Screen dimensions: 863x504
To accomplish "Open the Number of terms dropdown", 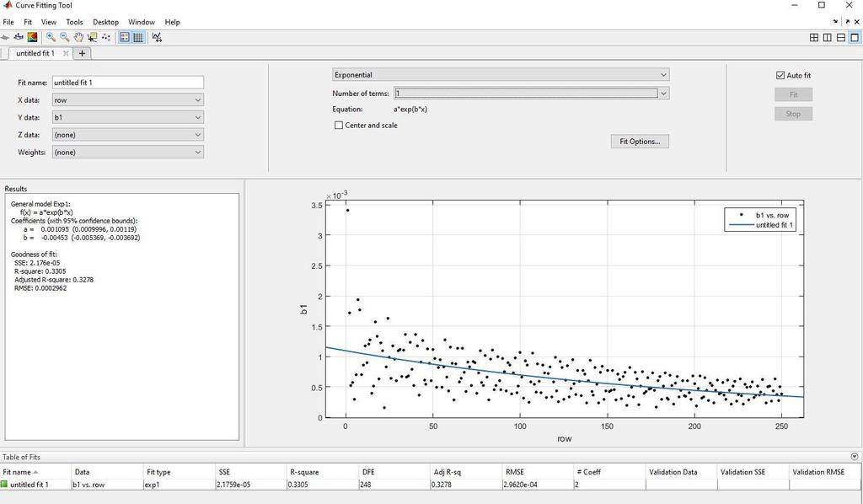I will click(x=531, y=94).
